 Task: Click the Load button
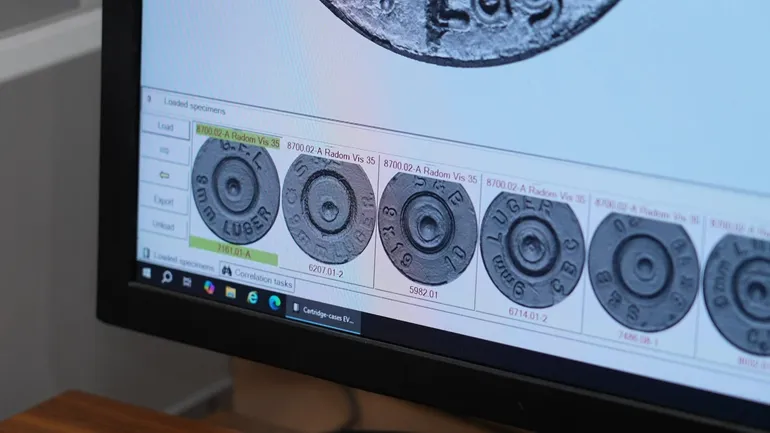tap(165, 127)
